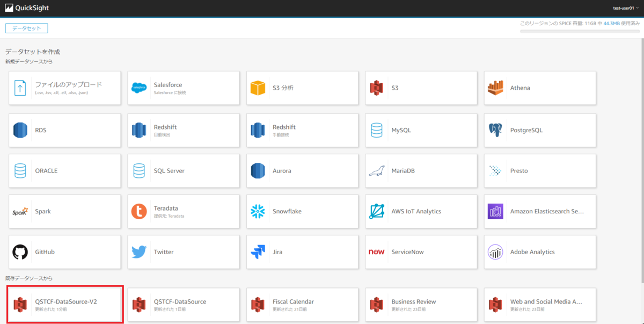Click the ServiceNow logo icon
Screen dimensions: 644x324
(377, 251)
